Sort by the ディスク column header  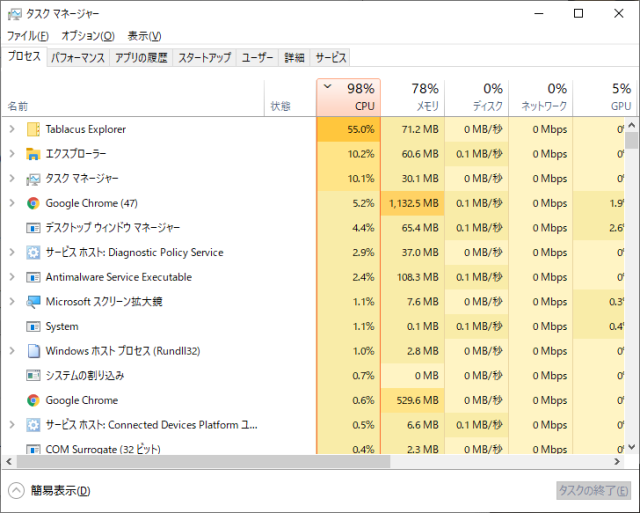coord(477,97)
